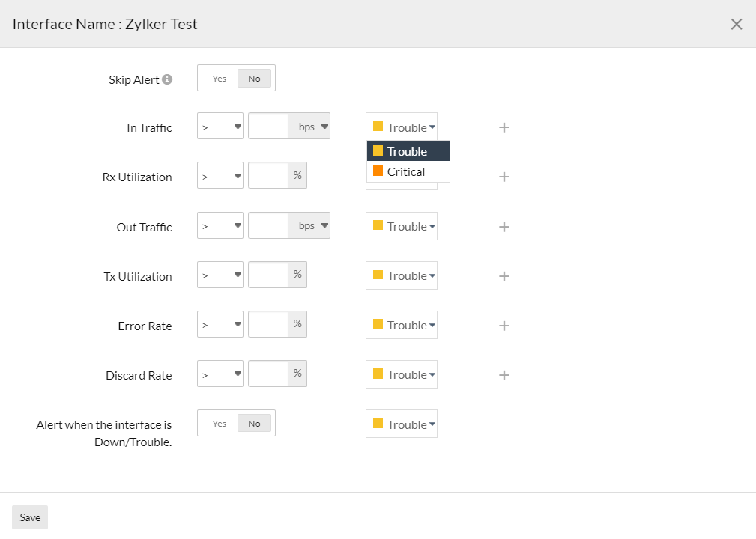Add another Error Rate condition
Viewport: 756px width, 539px height.
pyautogui.click(x=504, y=325)
